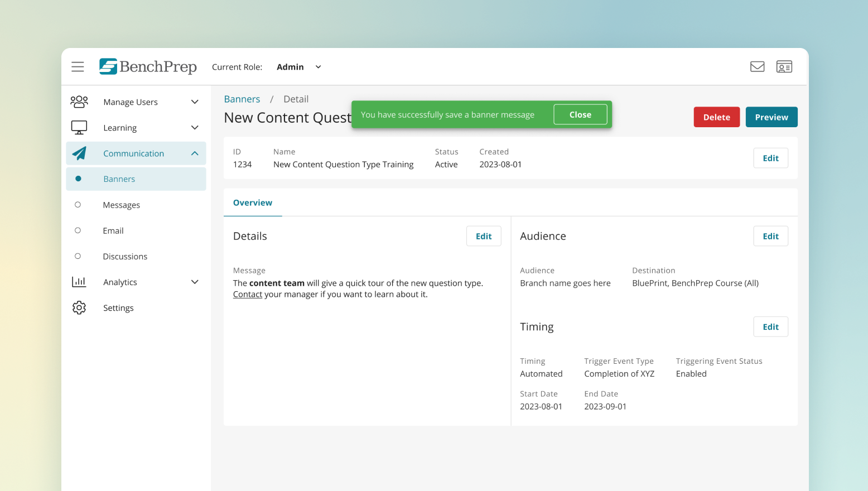Switch to the Overview tab
The image size is (868, 491).
click(253, 203)
